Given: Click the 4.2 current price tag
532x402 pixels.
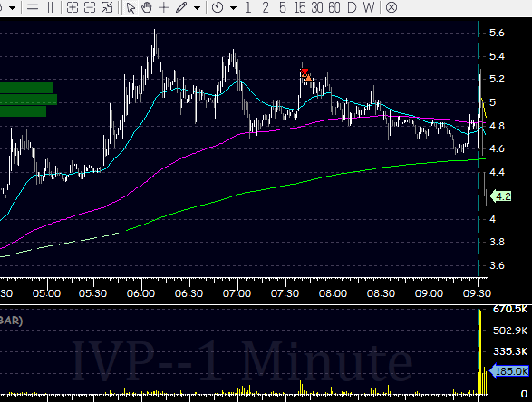Looking at the screenshot, I should click(501, 196).
